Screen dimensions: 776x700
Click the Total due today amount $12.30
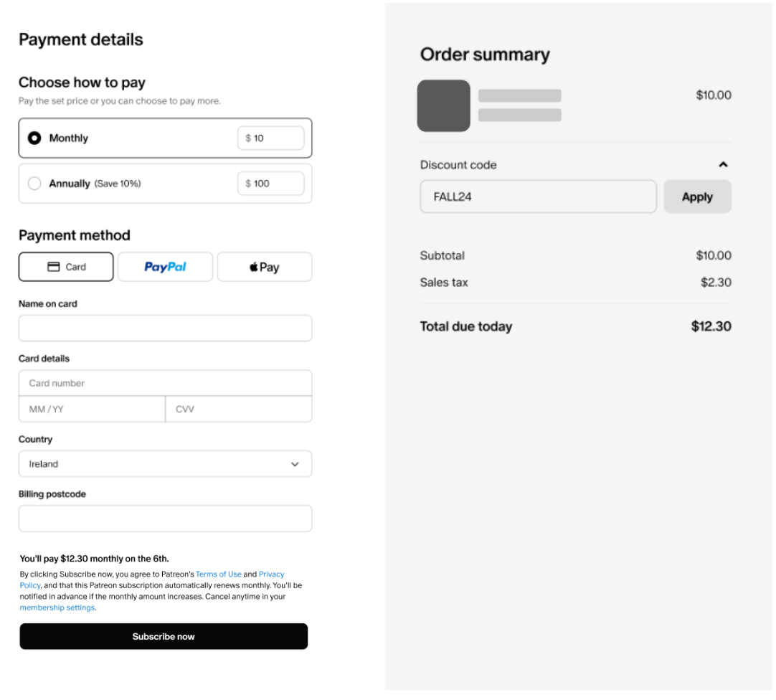click(x=711, y=327)
